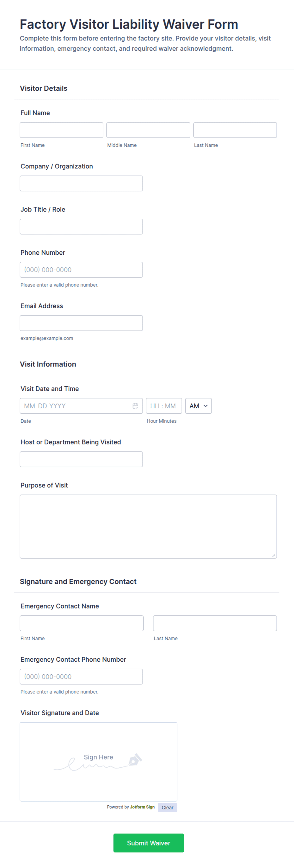Click the Last Name field under Full Name
The width and height of the screenshot is (294, 868).
pos(235,130)
